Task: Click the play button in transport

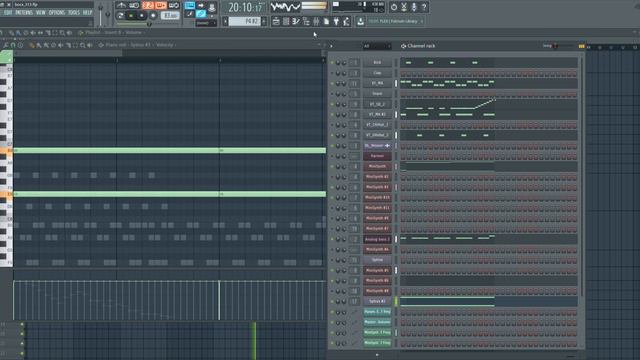Action: pyautogui.click(x=131, y=16)
